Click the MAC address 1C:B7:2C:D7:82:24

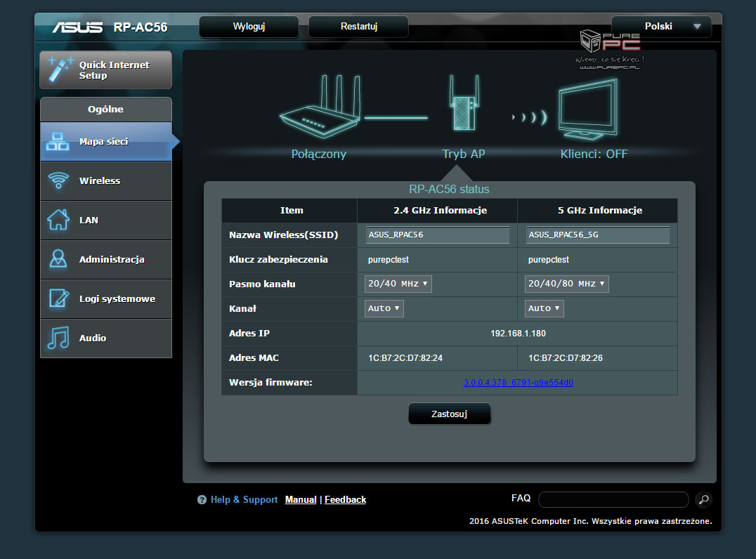(x=405, y=358)
